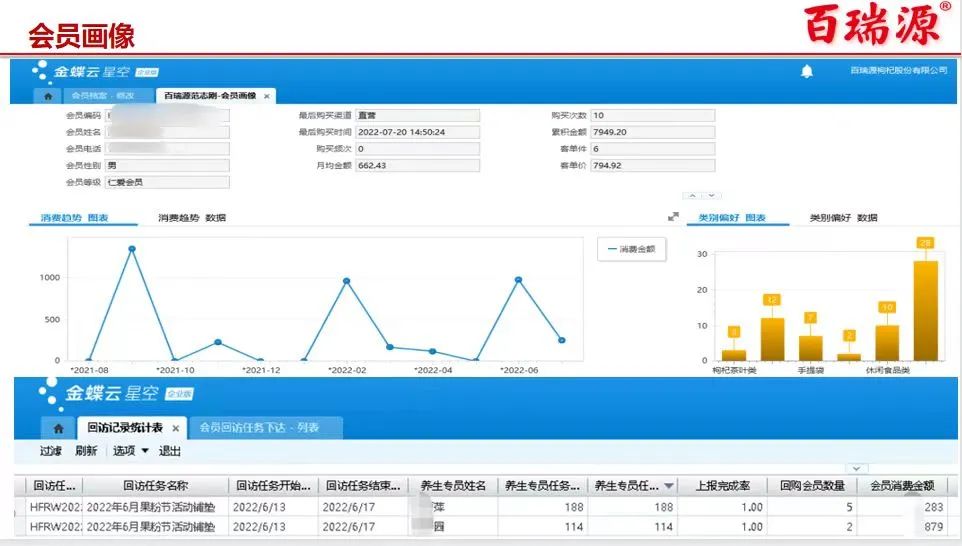Click the 2022-06 data point on line chart
Screen dimensions: 962x546
pyautogui.click(x=518, y=280)
